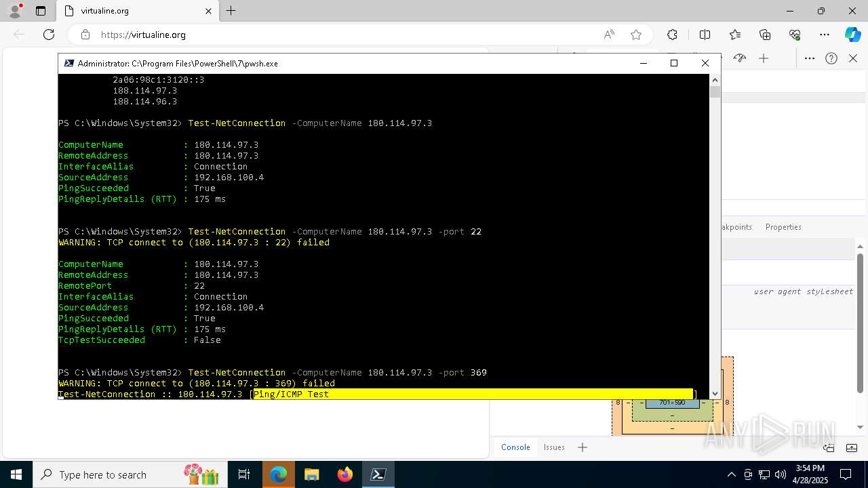The image size is (868, 488).
Task: Switch to Microsoft Edge taskbar icon
Action: click(278, 474)
